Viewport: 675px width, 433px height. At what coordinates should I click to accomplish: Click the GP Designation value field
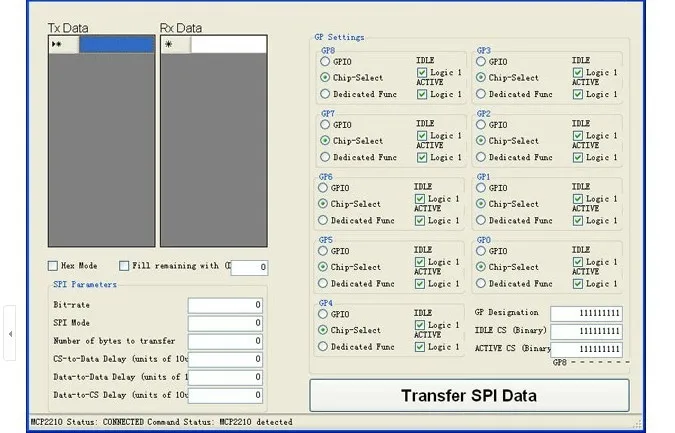pos(586,313)
